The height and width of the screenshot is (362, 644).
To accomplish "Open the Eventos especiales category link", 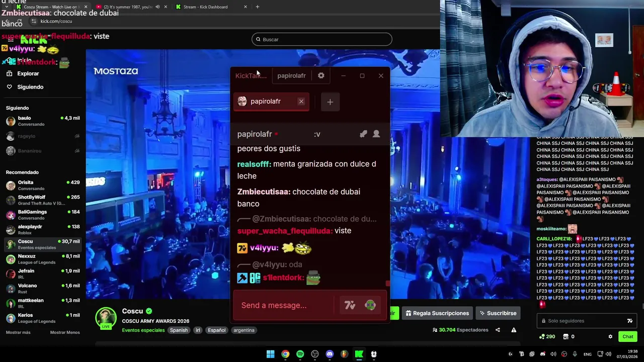I will (143, 330).
